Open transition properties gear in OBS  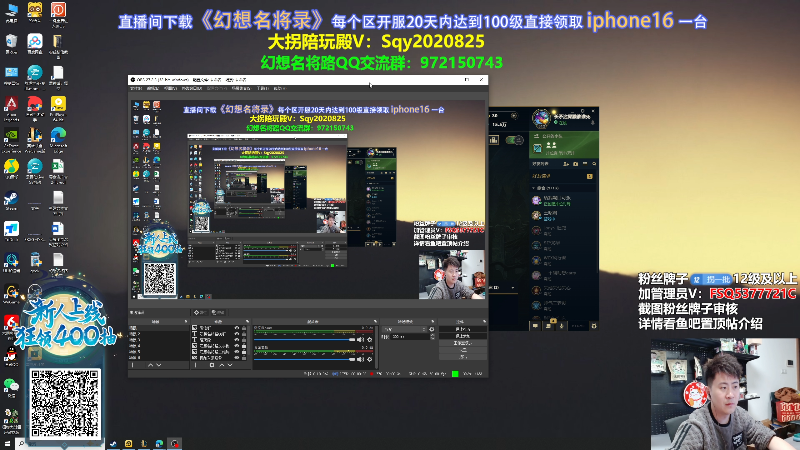432,329
